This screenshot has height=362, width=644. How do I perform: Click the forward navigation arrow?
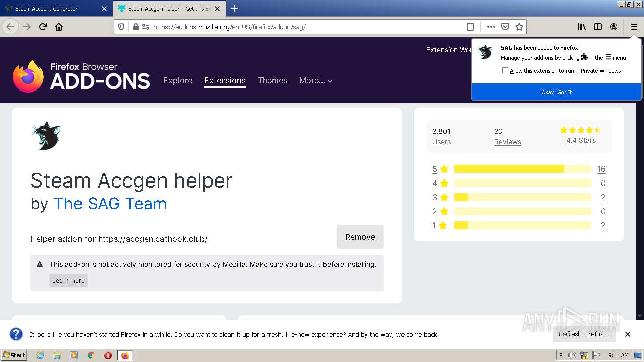(x=27, y=27)
